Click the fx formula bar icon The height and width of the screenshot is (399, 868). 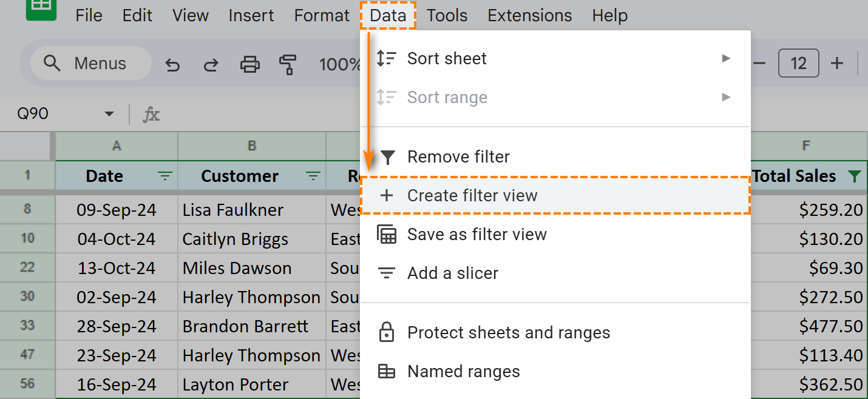151,114
